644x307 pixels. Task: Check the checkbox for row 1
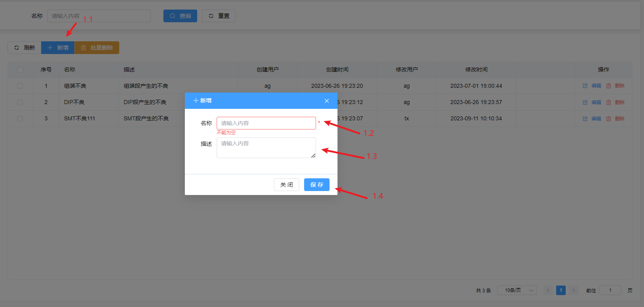[x=20, y=86]
